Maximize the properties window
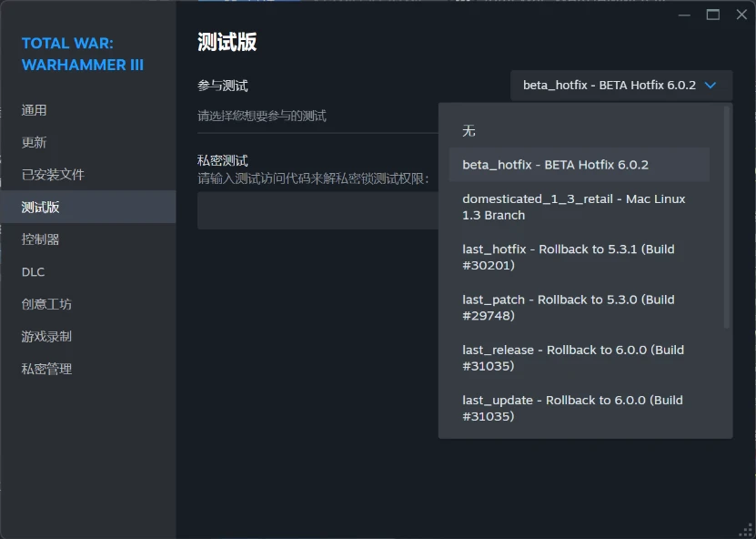 713,15
